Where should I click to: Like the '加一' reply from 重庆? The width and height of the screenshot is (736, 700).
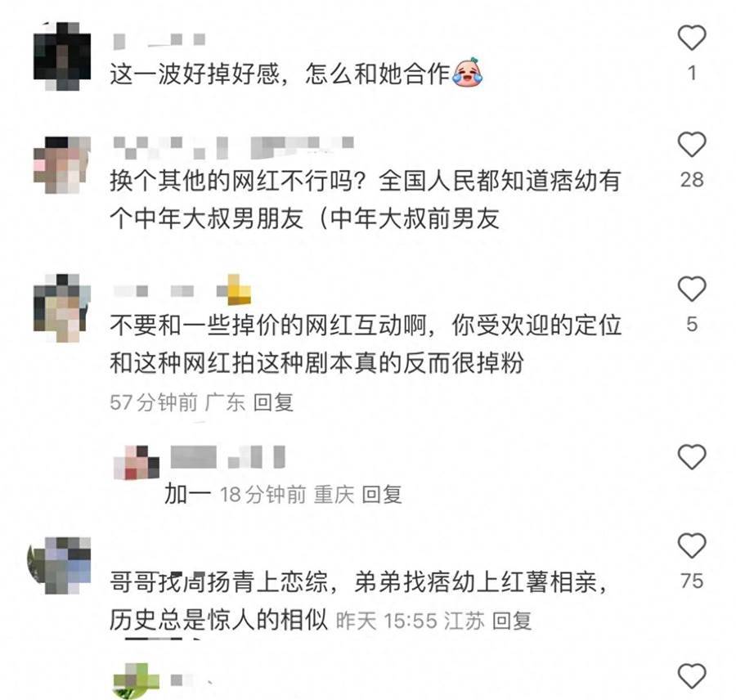point(691,456)
